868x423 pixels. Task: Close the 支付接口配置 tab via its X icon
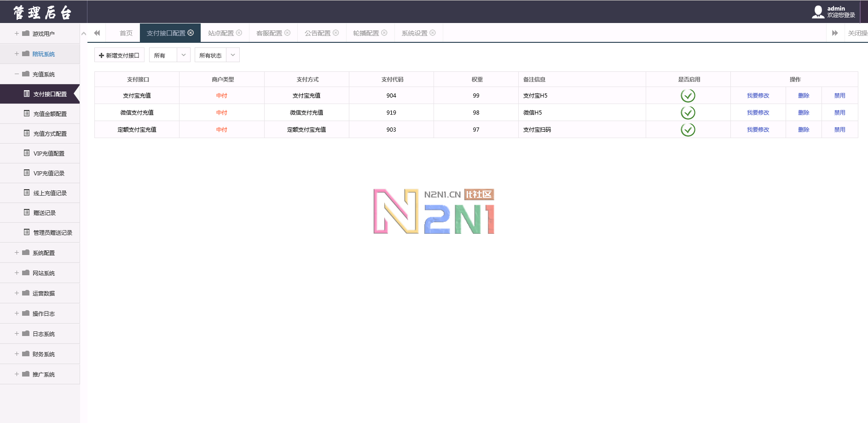[191, 33]
